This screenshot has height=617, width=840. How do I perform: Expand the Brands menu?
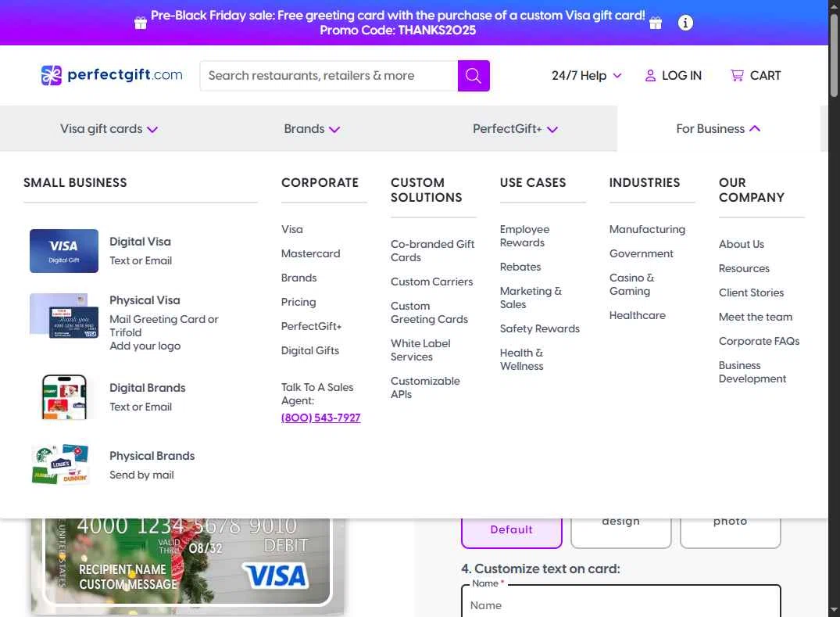point(312,129)
